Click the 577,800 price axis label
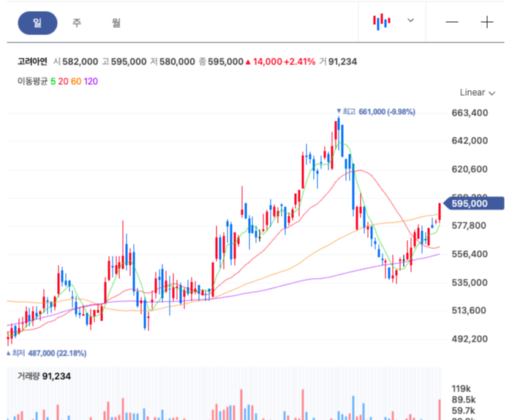 pyautogui.click(x=469, y=225)
